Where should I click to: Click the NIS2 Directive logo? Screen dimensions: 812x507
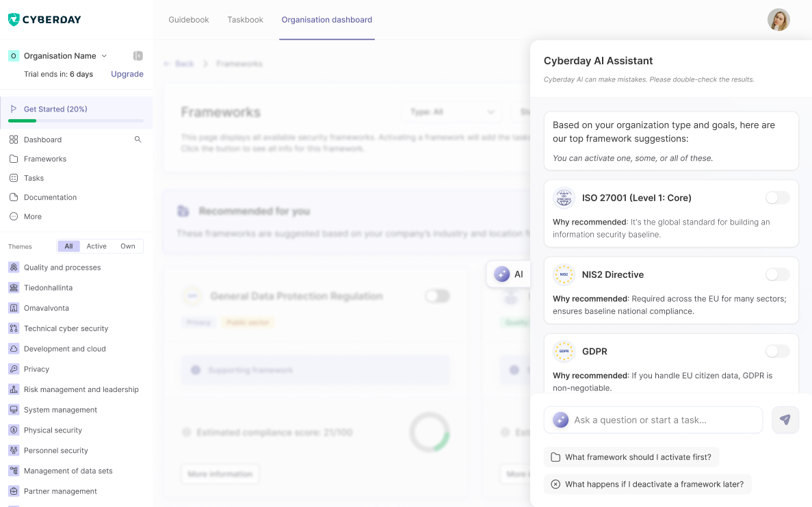click(564, 274)
